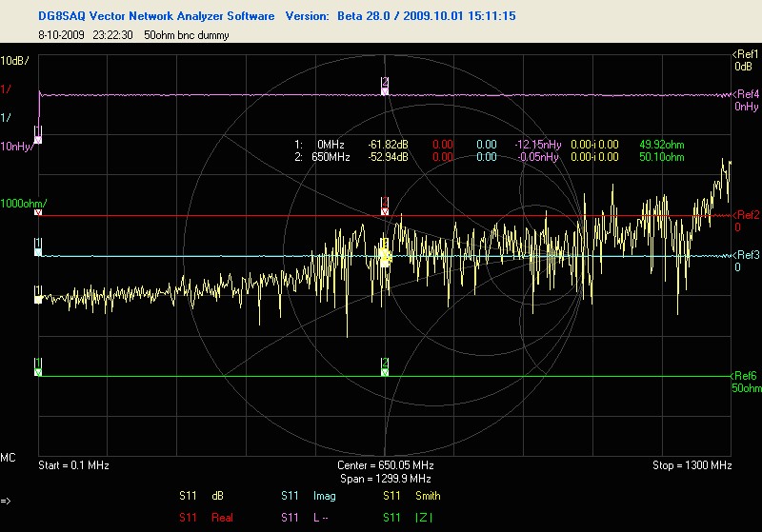This screenshot has width=762, height=532.
Task: Click the => arrow indicator
Action: [x=6, y=501]
